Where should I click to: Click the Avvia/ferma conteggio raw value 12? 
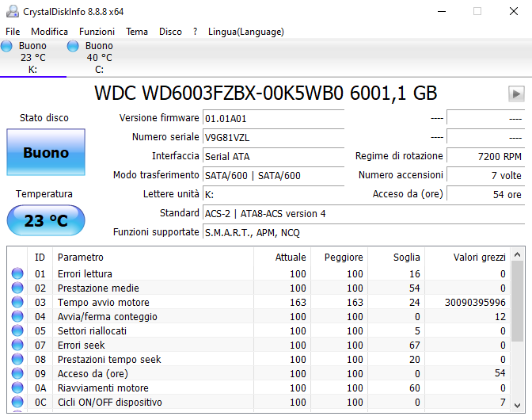click(x=500, y=316)
